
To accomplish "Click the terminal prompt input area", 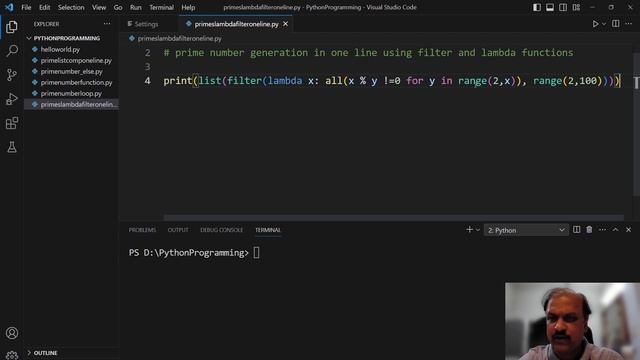I will pyautogui.click(x=256, y=253).
